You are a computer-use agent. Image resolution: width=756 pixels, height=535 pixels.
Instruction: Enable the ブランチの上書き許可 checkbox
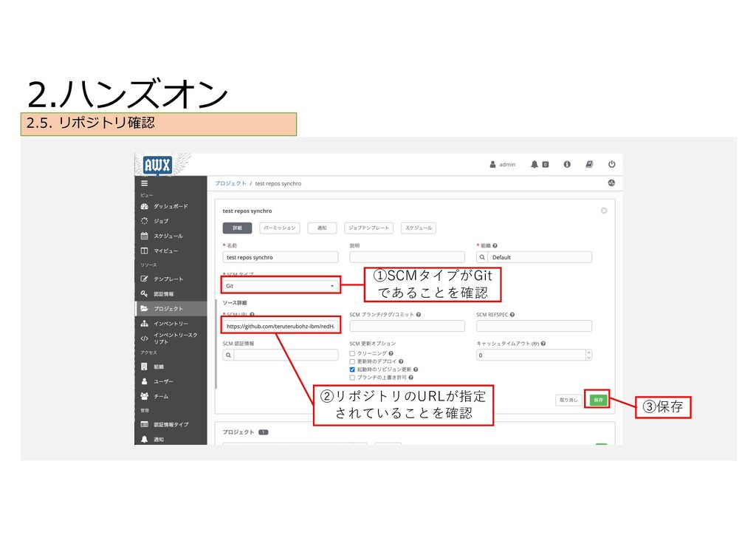pos(352,378)
